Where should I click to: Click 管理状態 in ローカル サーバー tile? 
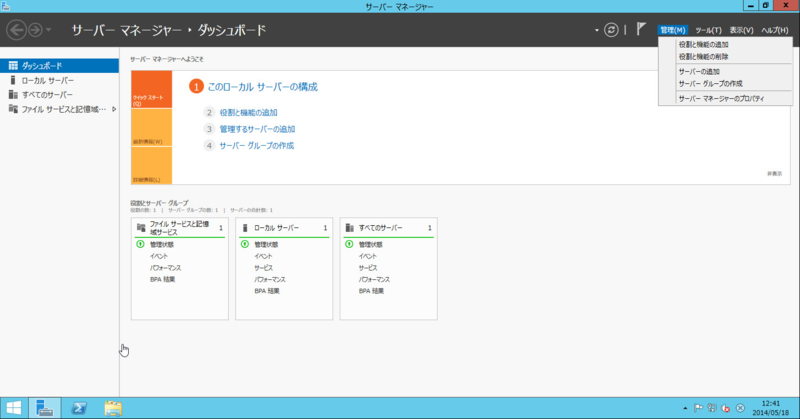(x=266, y=244)
